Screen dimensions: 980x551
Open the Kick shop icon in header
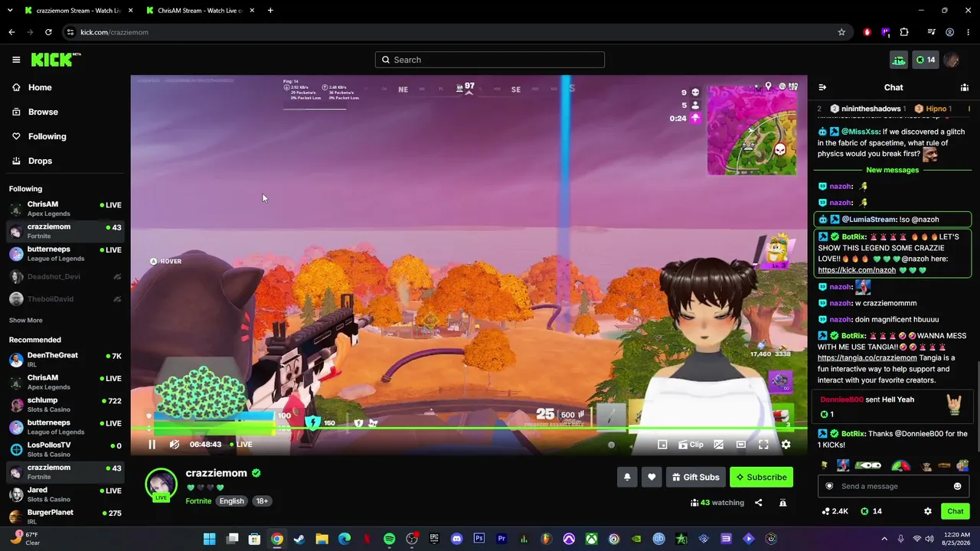click(x=899, y=60)
